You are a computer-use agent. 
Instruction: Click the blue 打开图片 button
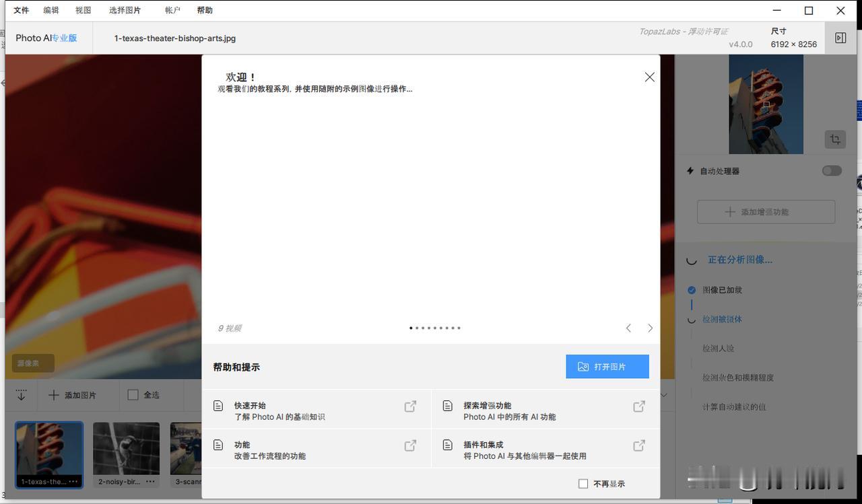pos(607,367)
